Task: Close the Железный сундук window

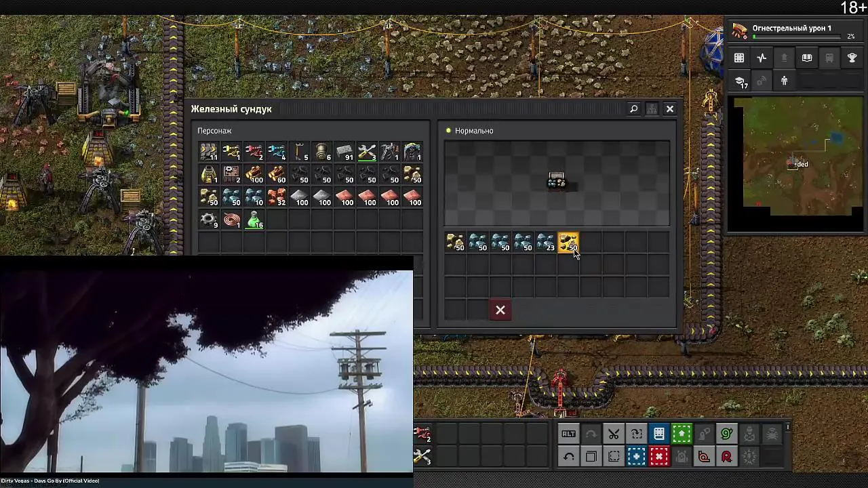Action: (670, 108)
